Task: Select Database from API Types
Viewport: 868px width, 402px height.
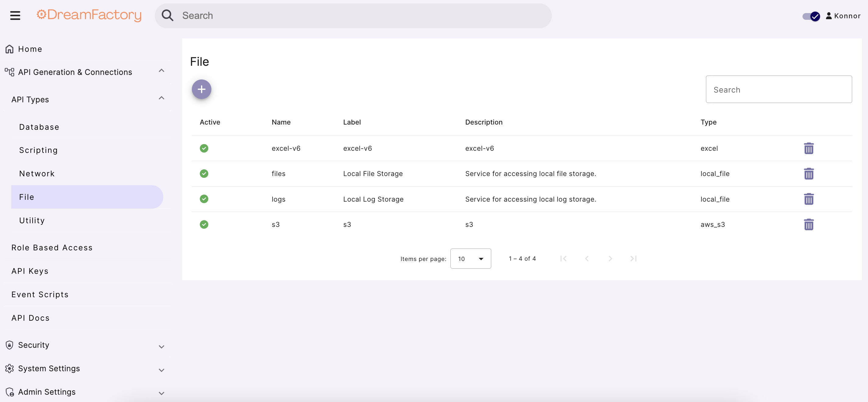Action: click(x=39, y=127)
